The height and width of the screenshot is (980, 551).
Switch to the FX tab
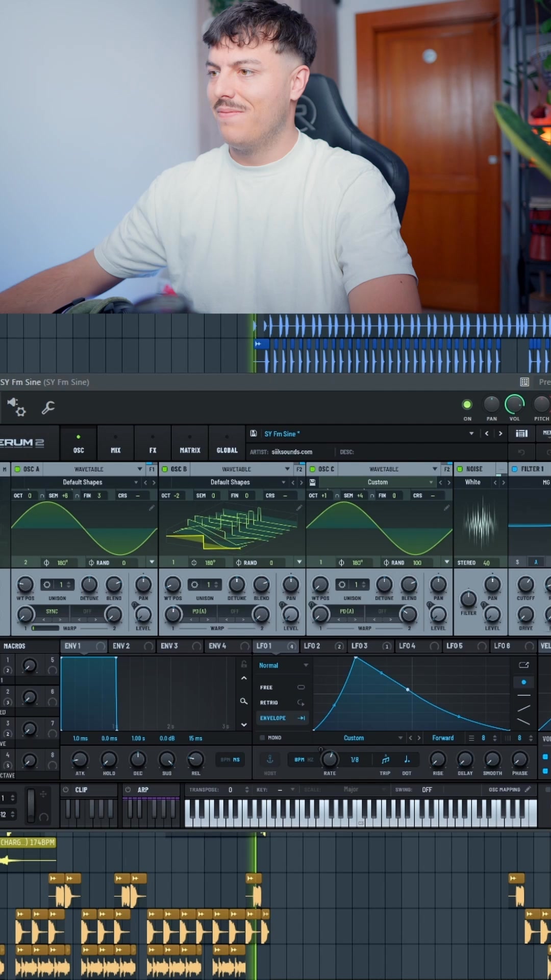[153, 444]
